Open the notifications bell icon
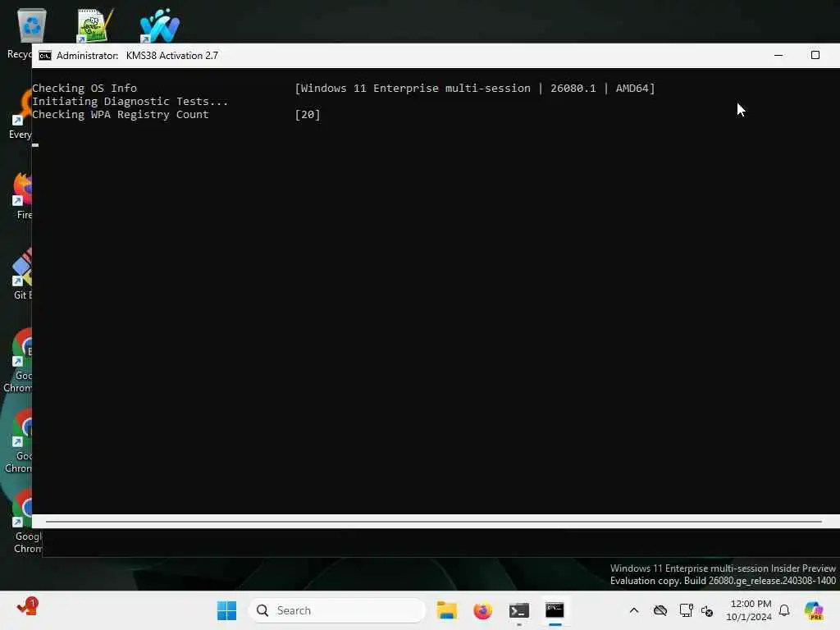Screen dimensions: 840x630 (784, 610)
